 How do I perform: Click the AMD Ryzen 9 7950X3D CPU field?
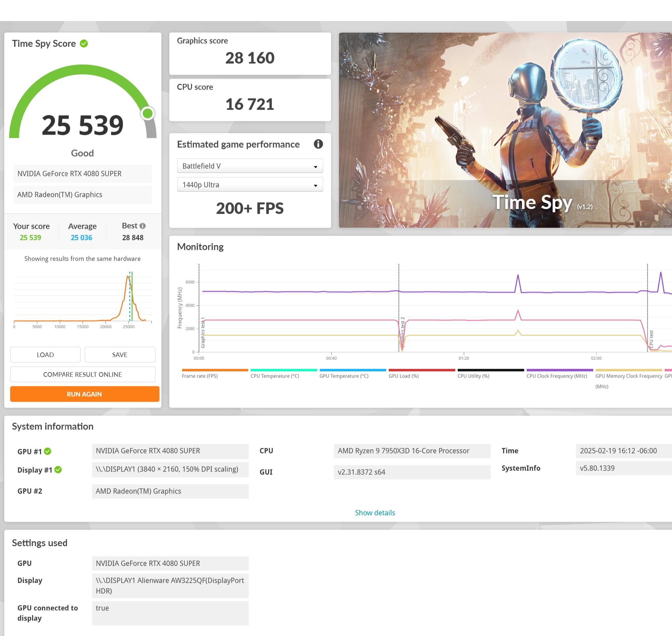[412, 451]
